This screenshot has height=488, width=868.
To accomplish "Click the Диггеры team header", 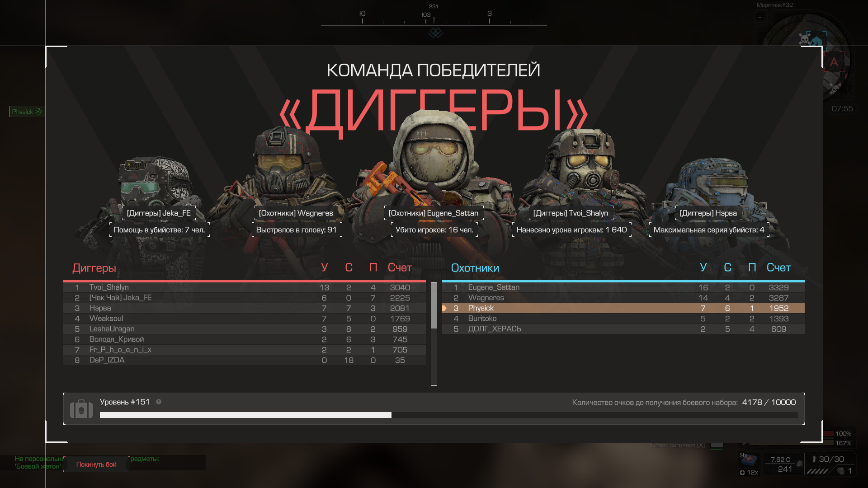I will pyautogui.click(x=94, y=268).
